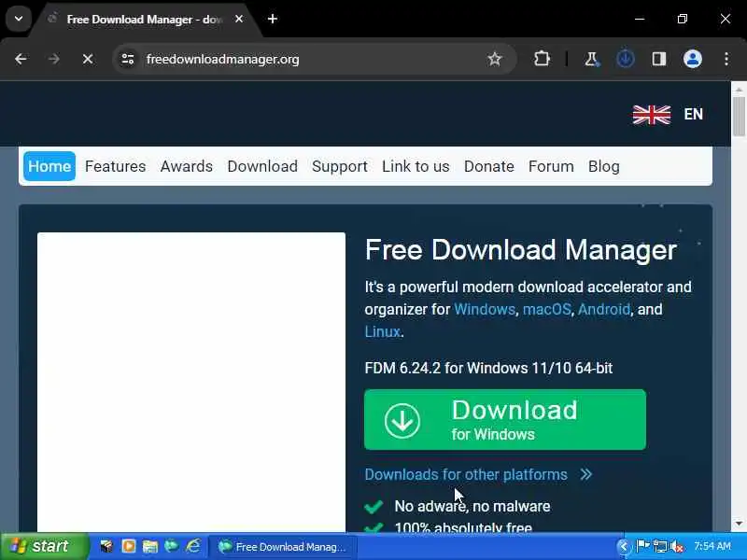
Task: Launch Internet Explorer from quick launch
Action: tap(193, 546)
